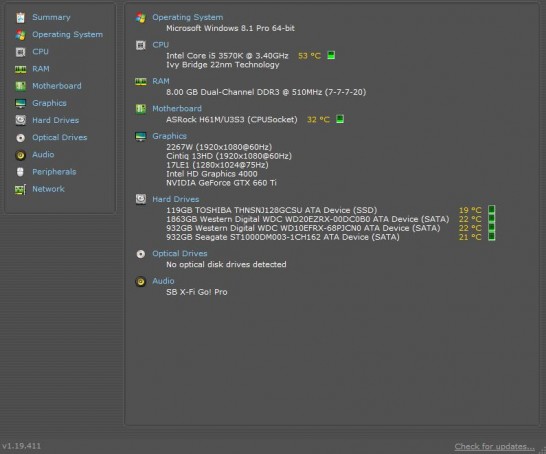Click the Check for updates link
Viewport: 546px width, 454px height.
(x=494, y=446)
